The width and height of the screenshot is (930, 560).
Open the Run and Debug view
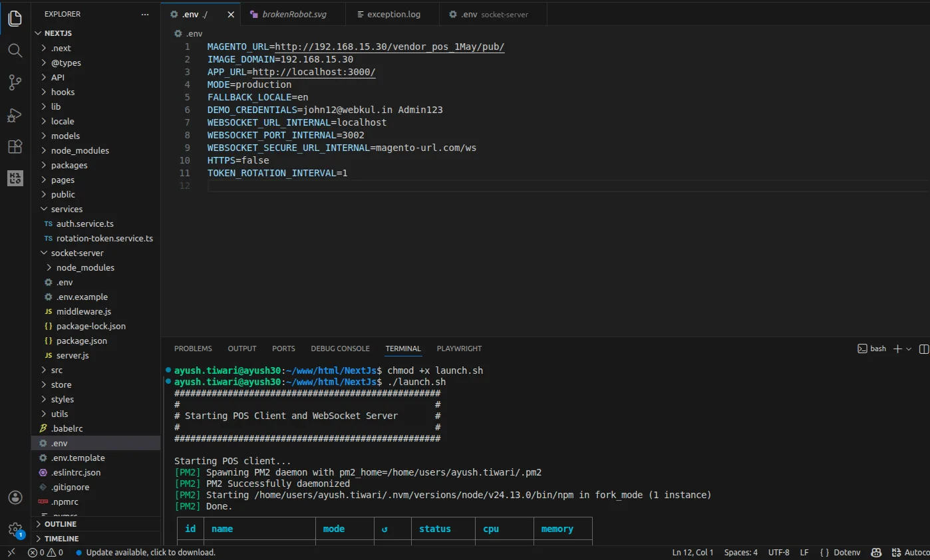[15, 115]
